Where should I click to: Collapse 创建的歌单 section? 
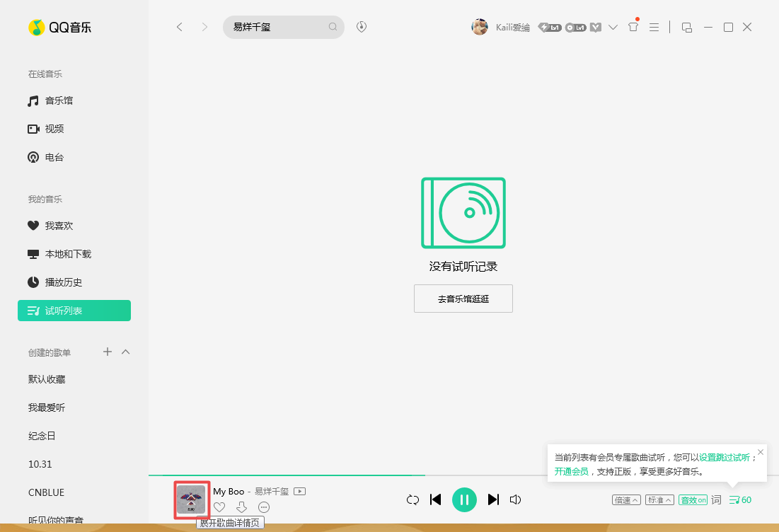[126, 352]
